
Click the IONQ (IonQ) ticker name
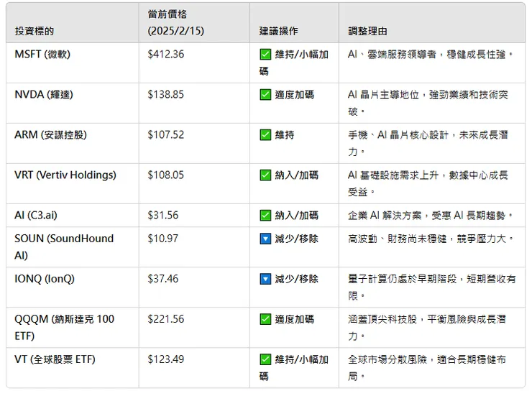pyautogui.click(x=45, y=278)
